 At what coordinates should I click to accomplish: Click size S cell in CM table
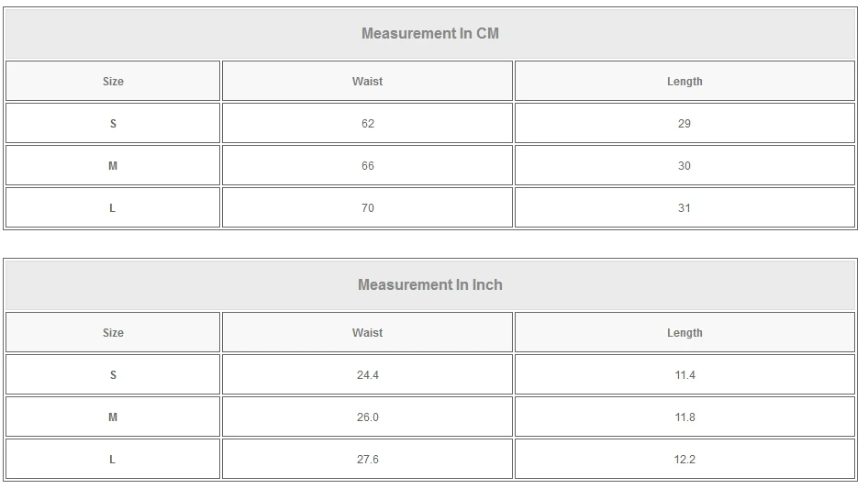pyautogui.click(x=113, y=124)
